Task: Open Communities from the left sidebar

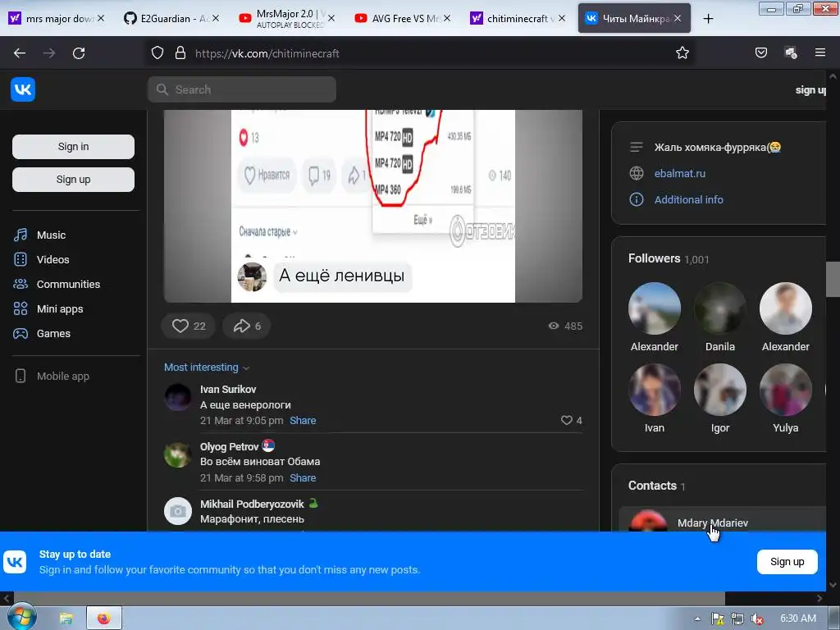Action: [x=68, y=285]
